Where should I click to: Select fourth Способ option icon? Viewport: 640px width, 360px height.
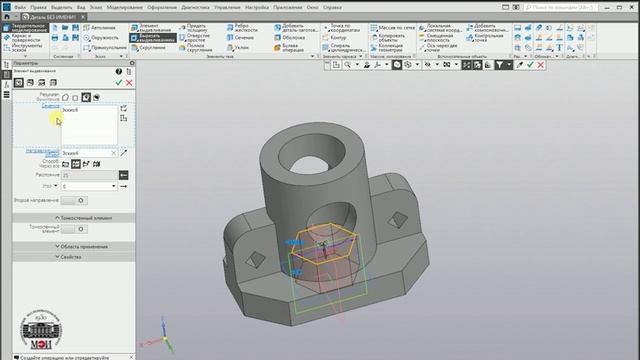coord(96,164)
